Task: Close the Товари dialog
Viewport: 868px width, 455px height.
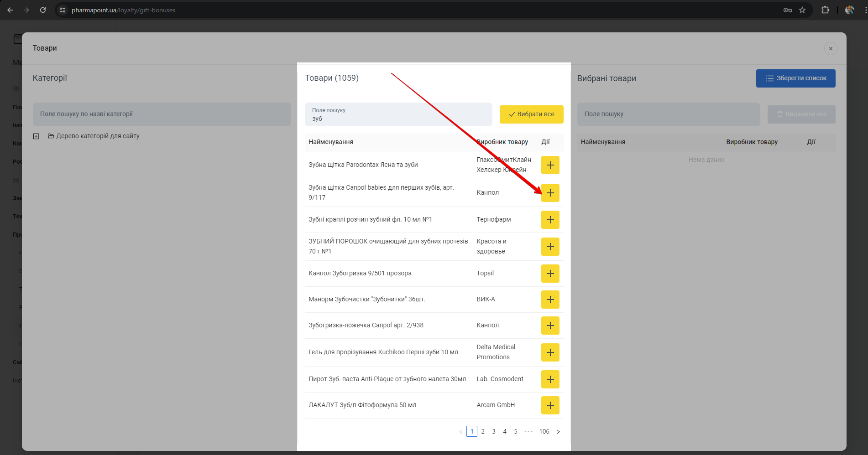Action: [x=830, y=49]
